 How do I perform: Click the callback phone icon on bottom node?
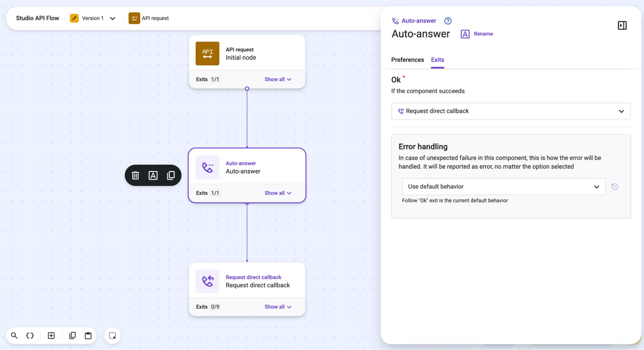[x=207, y=281]
